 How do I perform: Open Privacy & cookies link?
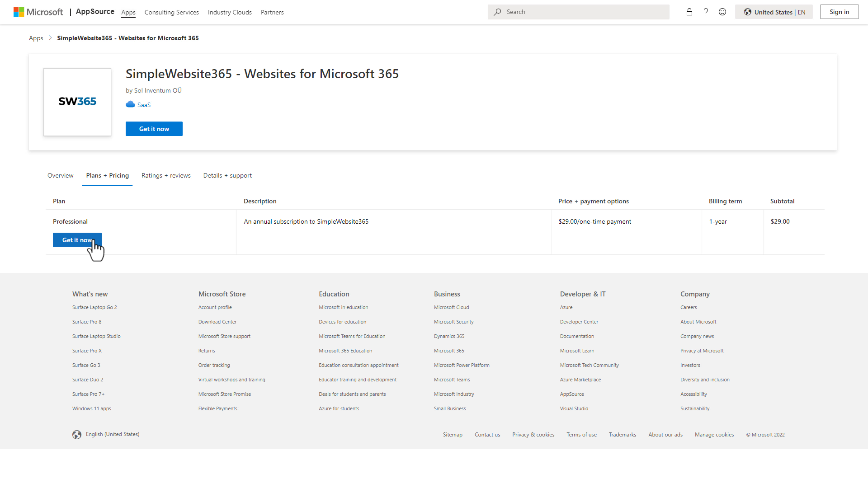pos(533,435)
